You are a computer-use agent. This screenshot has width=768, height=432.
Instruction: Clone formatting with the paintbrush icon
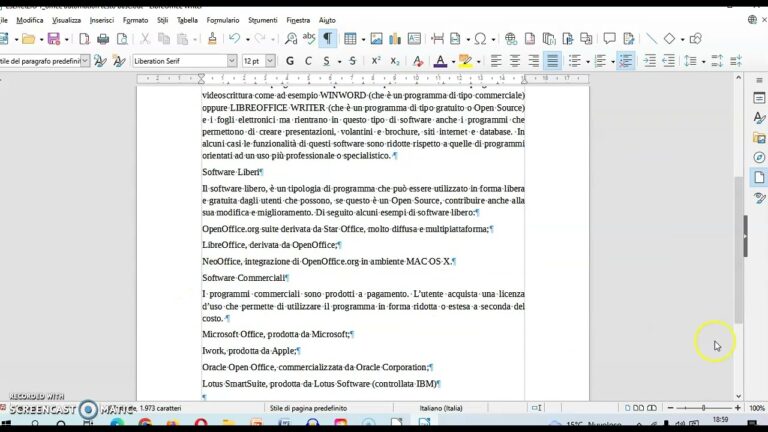click(x=212, y=39)
